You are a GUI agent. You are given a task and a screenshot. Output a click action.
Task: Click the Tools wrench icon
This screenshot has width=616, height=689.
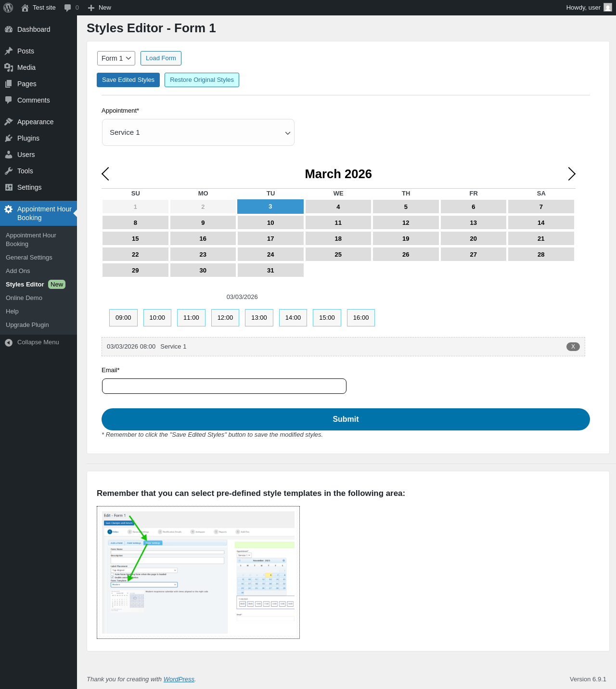point(9,171)
